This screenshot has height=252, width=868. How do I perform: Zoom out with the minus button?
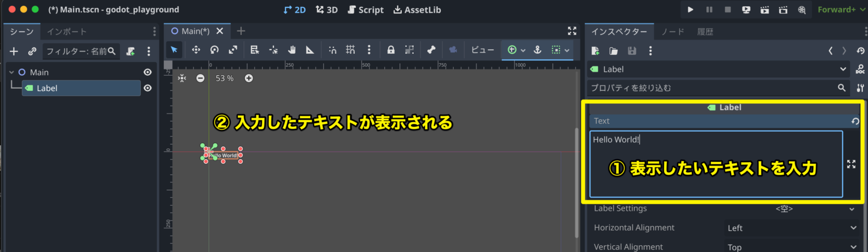201,78
